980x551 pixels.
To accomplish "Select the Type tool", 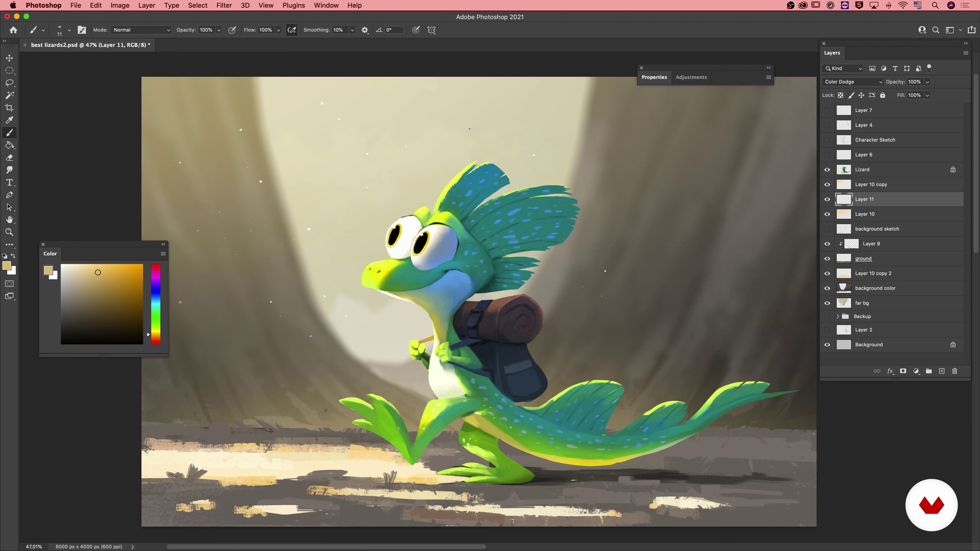I will pos(9,183).
